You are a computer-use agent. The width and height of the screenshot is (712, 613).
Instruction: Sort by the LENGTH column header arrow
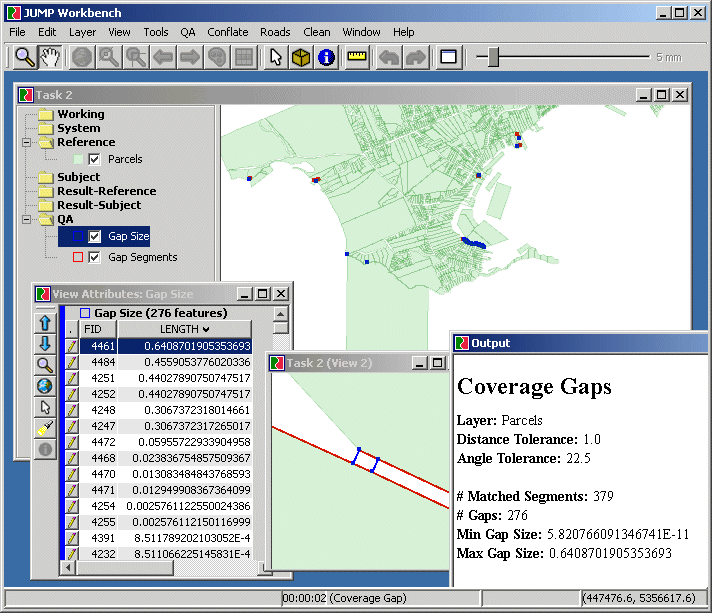207,329
